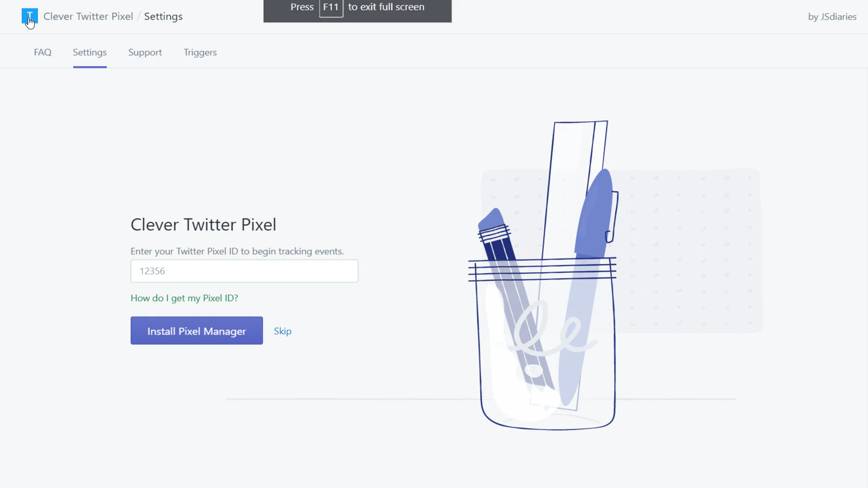Focus the Twitter Pixel ID input field

click(x=244, y=271)
